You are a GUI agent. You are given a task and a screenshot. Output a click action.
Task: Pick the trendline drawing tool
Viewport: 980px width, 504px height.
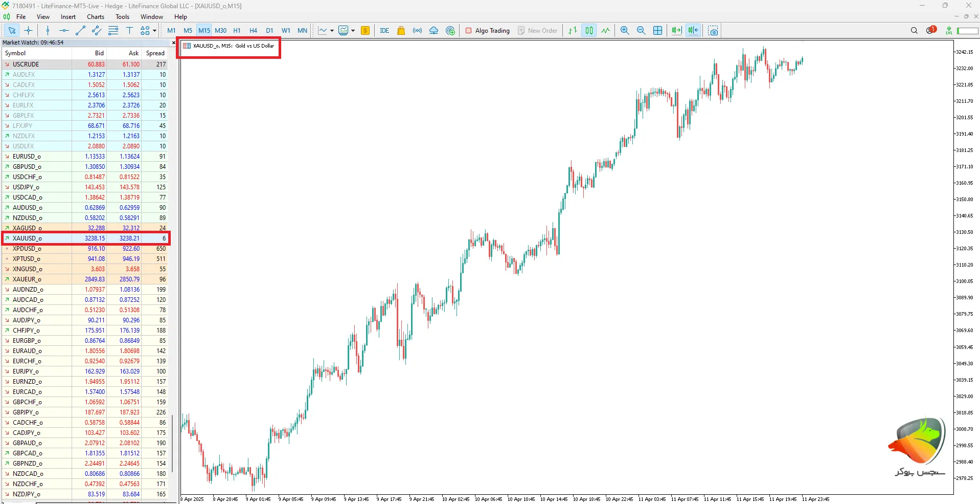click(x=80, y=31)
